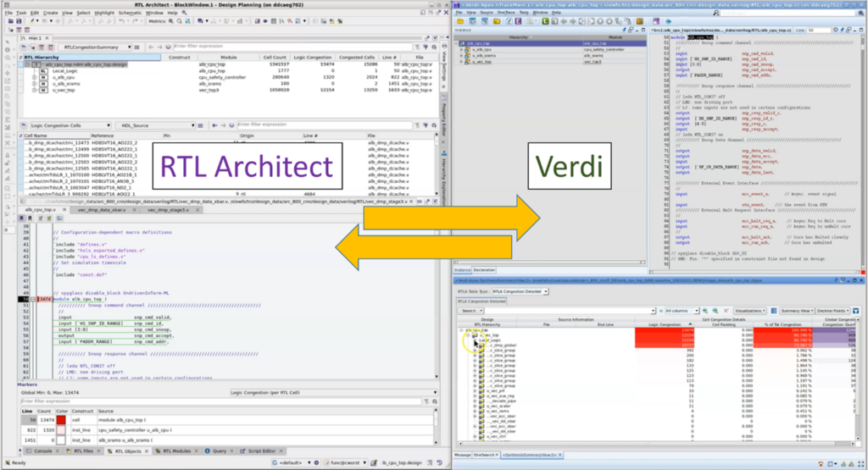Click the blue funnel filter icon in Verdi table
Screen dimensions: 868x470
pos(856,311)
